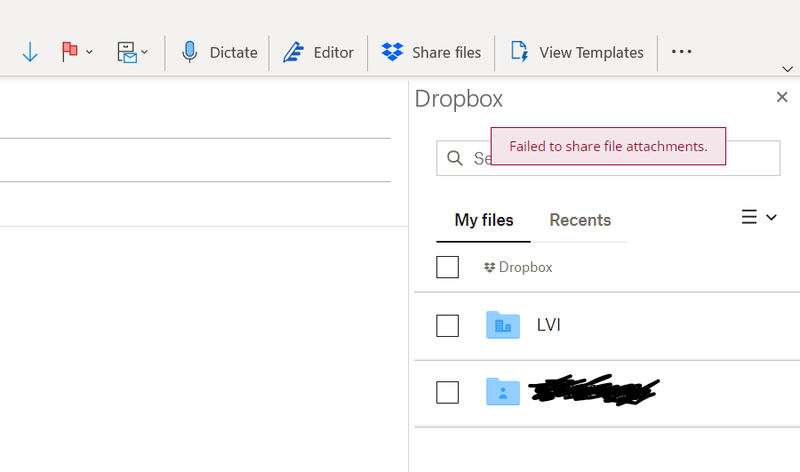Check the LVI folder checkbox

point(447,326)
